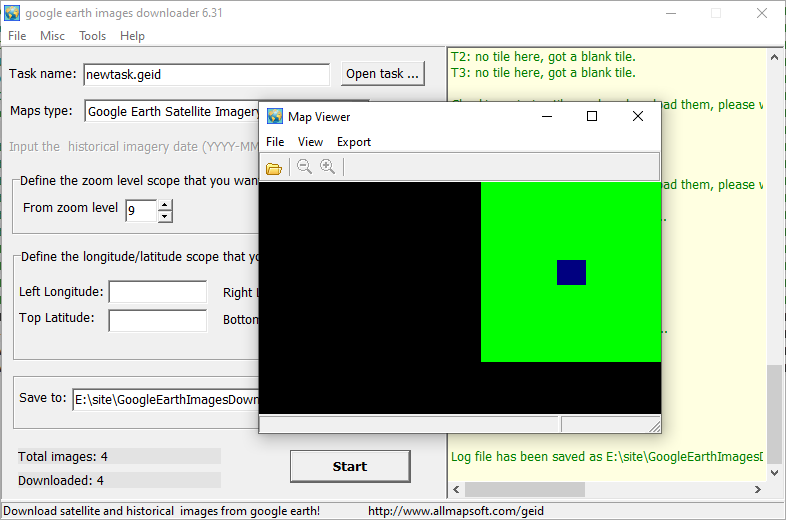Click the log panel scroll down arrow

click(774, 472)
